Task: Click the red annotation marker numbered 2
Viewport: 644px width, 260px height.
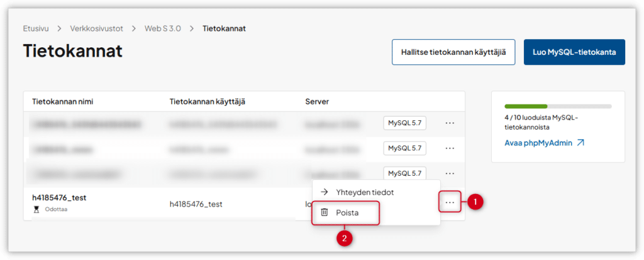Action: coord(344,239)
